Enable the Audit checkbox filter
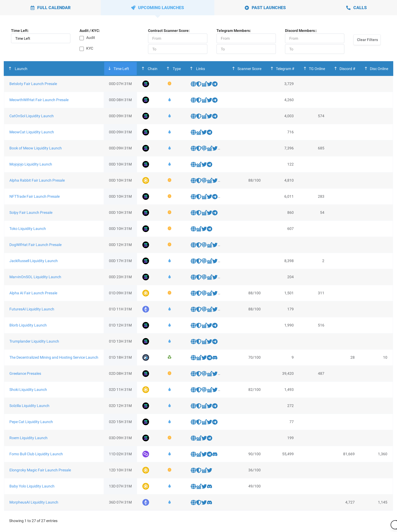397x532 pixels. coord(82,38)
